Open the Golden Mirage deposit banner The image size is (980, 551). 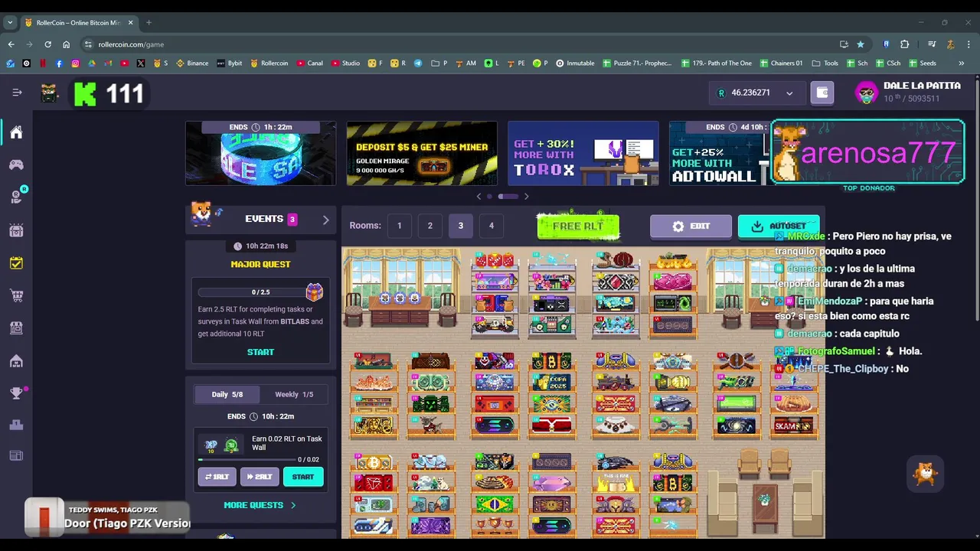[422, 153]
